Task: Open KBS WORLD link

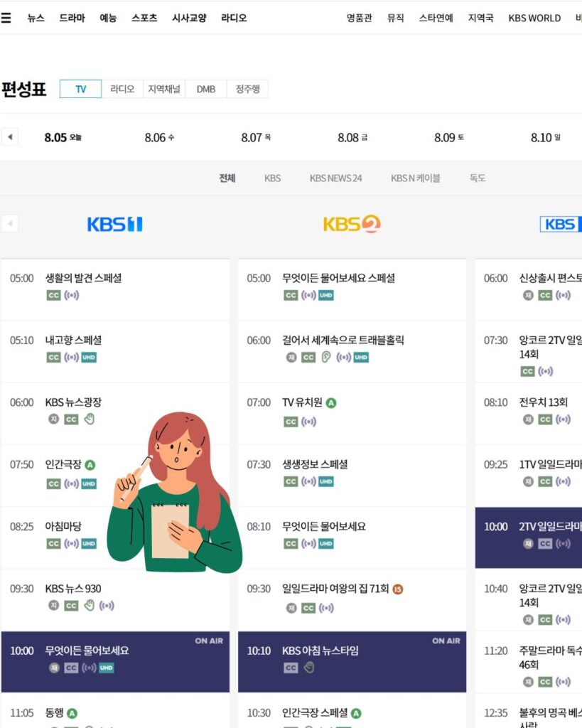Action: click(534, 18)
